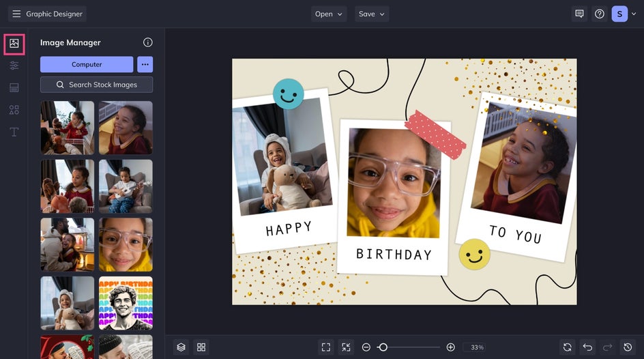Select thumbnail of girl with glasses close-up
Screen dimensions: 644x359
[126, 245]
